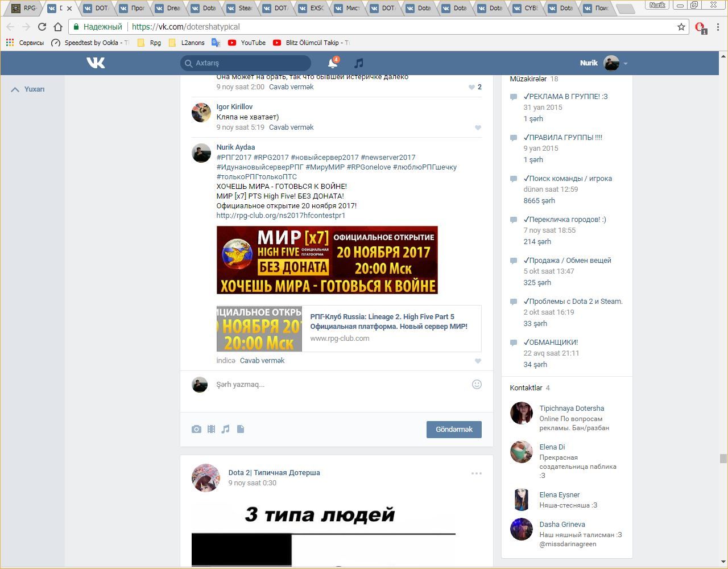Focus the Axtarış search box
Image resolution: width=728 pixels, height=569 pixels.
tap(246, 63)
